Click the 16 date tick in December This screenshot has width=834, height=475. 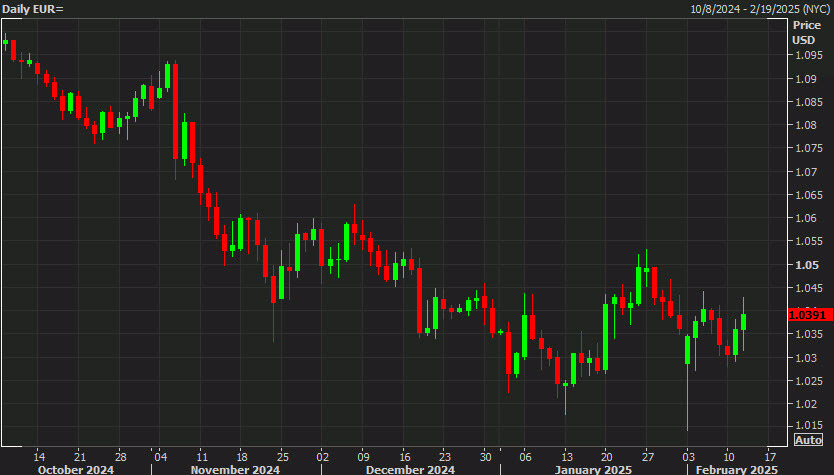tap(405, 457)
